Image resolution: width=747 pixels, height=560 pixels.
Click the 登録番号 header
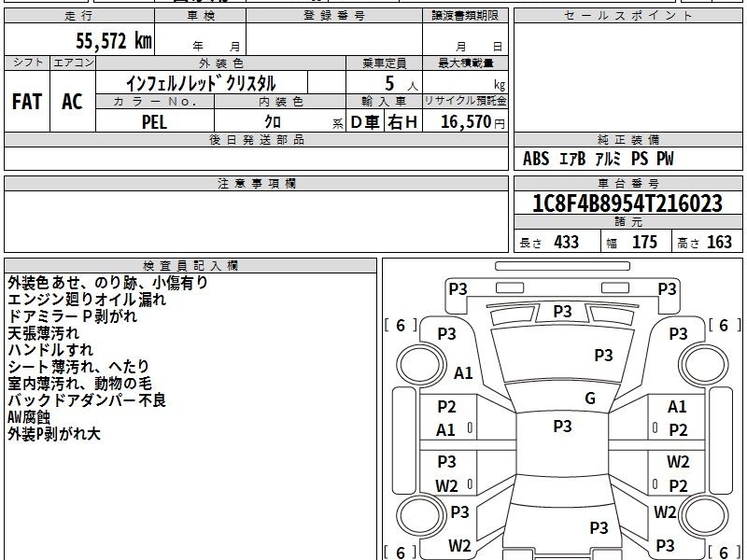point(334,15)
